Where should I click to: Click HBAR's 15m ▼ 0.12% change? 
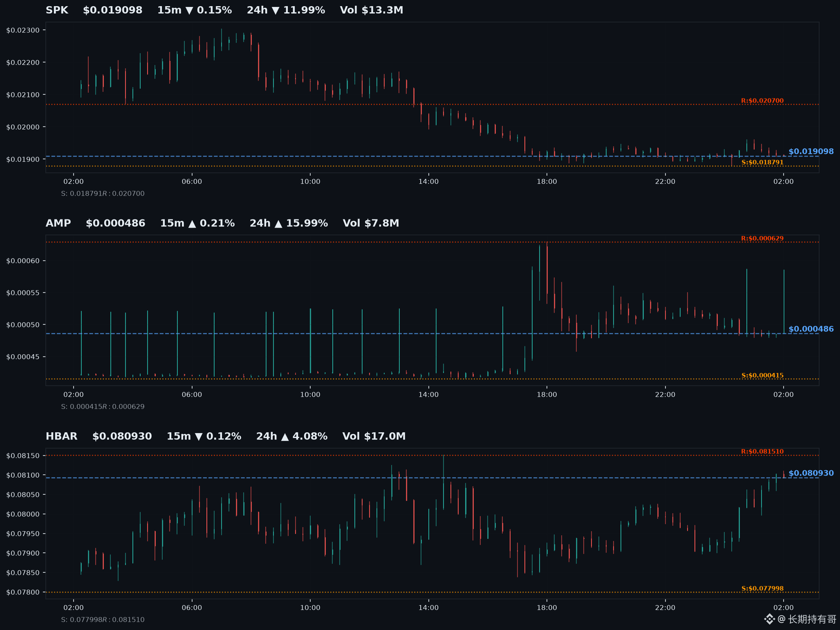coord(204,436)
